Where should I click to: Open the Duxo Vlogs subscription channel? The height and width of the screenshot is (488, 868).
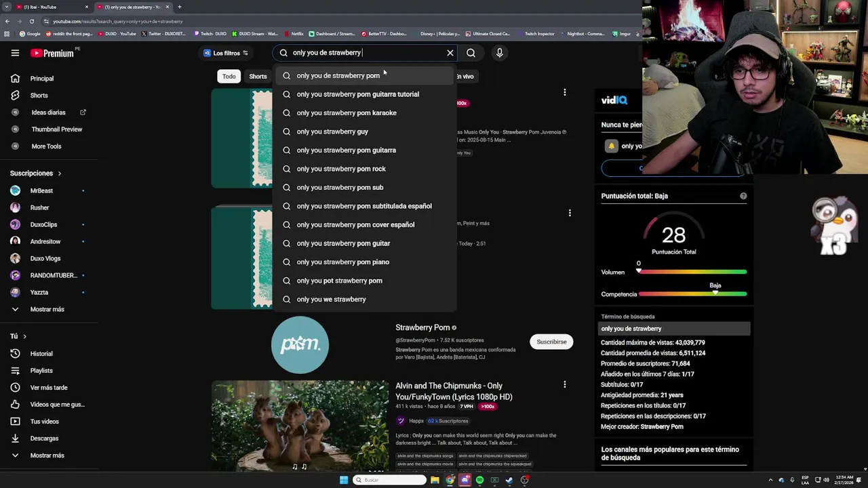[x=46, y=259]
